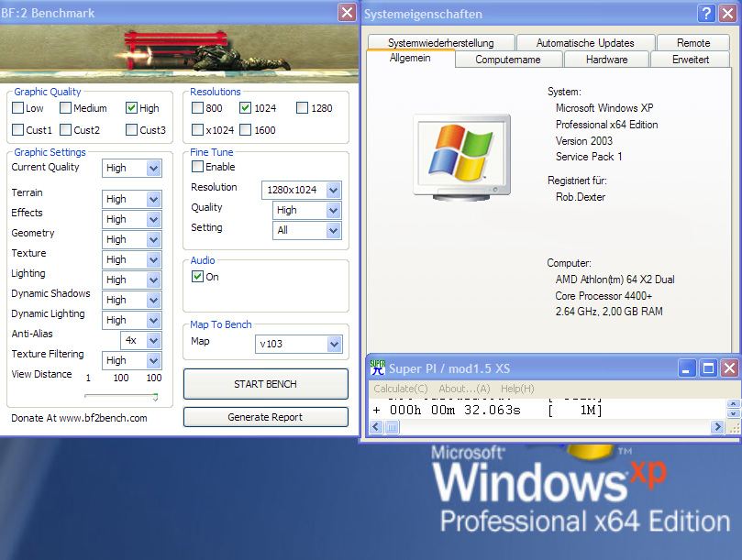The height and width of the screenshot is (560, 742).
Task: Open Calculate(C) menu in Super PI
Action: (x=401, y=389)
